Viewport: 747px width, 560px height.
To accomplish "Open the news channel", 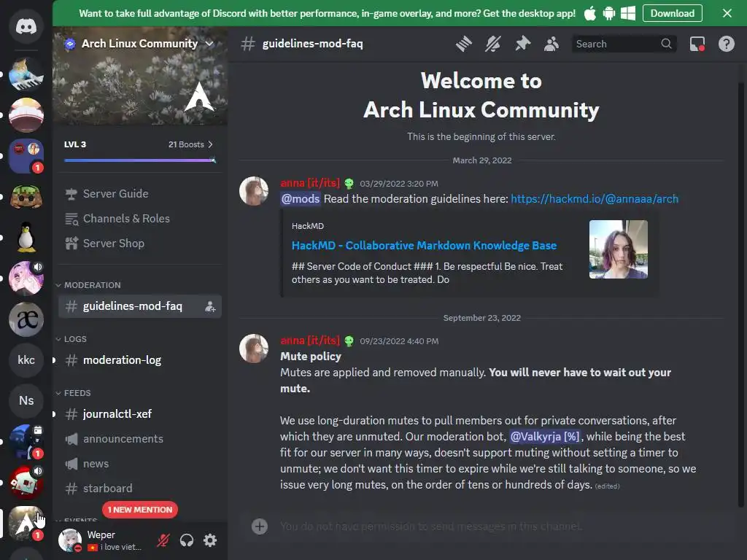I will [x=140, y=463].
